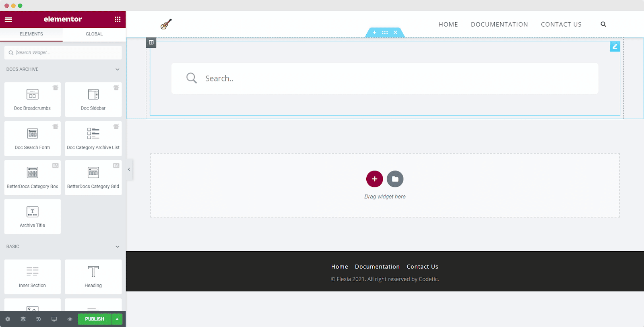Screen dimensions: 644x327
Task: Click the Add Template folder button
Action: click(x=395, y=179)
